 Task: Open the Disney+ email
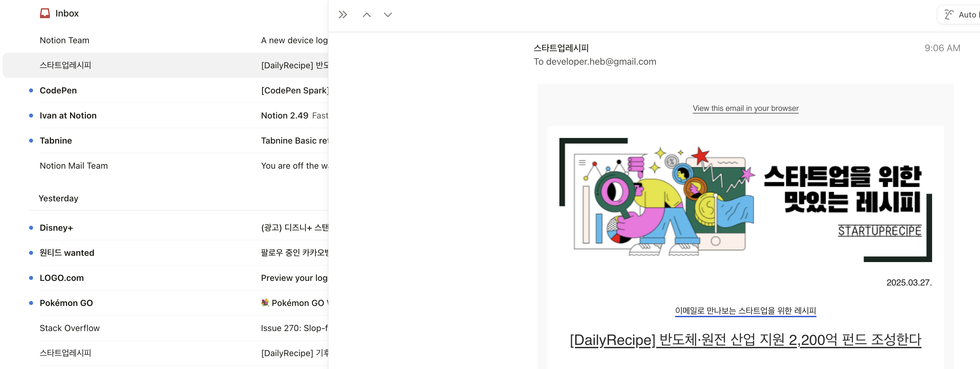tap(165, 228)
